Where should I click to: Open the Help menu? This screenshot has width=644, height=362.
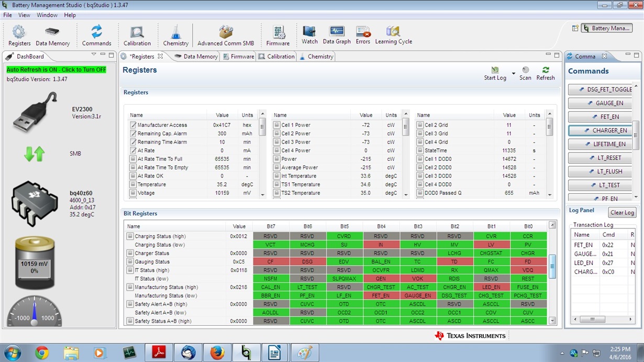click(70, 15)
